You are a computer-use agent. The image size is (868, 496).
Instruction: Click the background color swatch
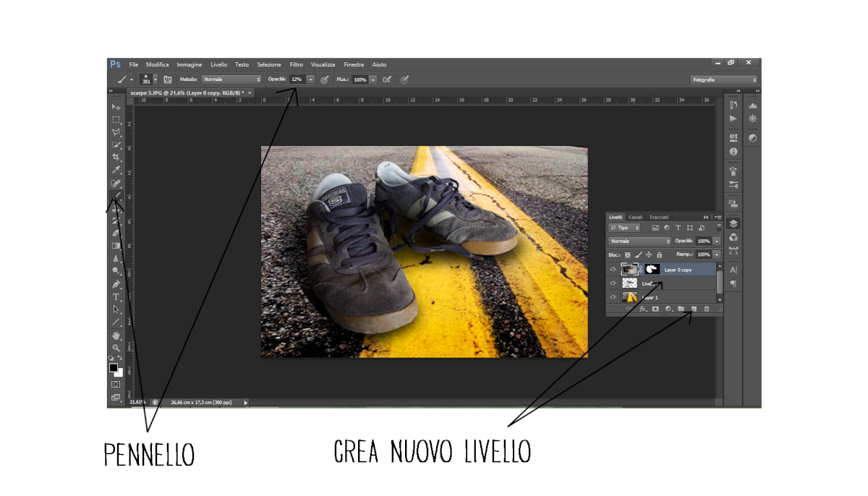(119, 372)
